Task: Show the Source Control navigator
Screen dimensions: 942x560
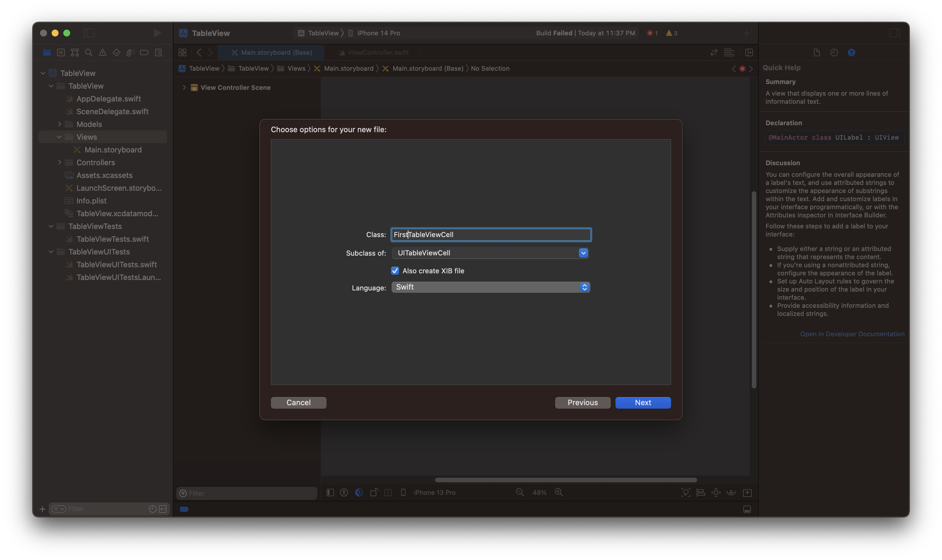Action: pyautogui.click(x=61, y=52)
